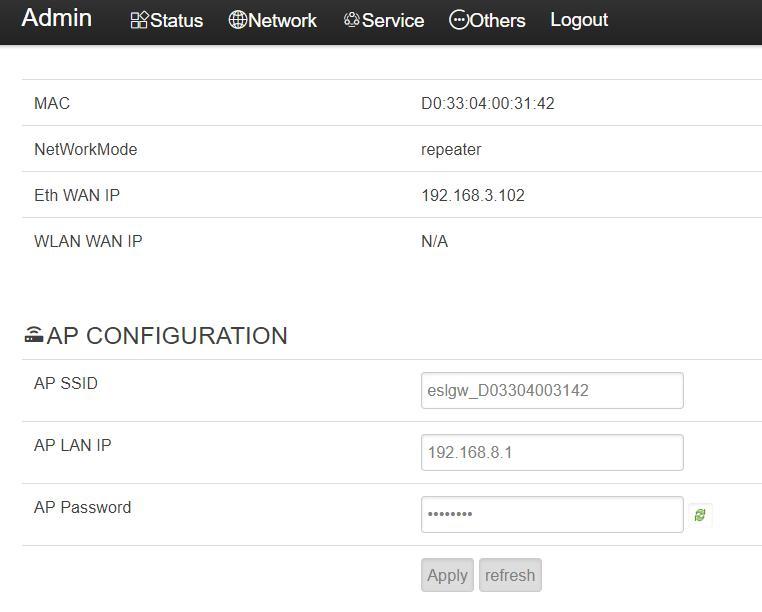Expand the Service menu label
The image size is (762, 612).
click(393, 21)
